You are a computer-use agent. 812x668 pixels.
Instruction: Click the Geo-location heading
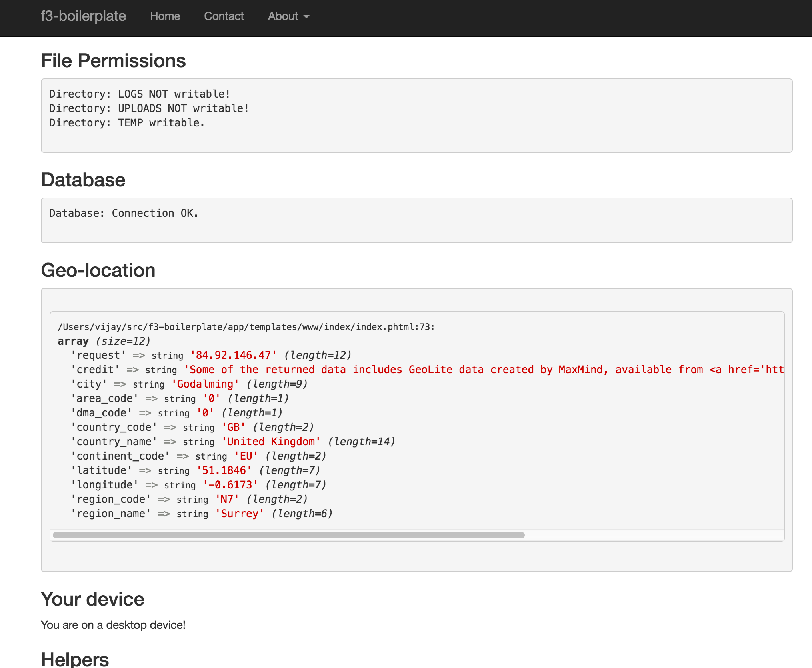click(98, 270)
